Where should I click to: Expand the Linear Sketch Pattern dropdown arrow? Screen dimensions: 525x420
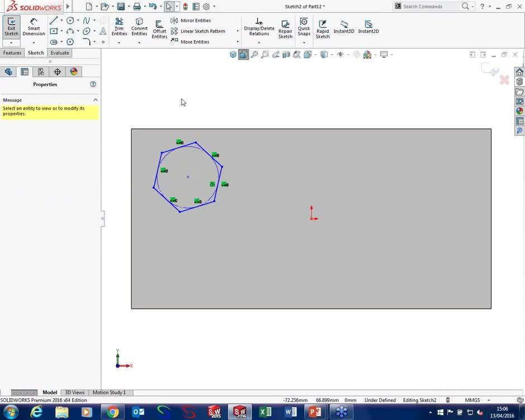tap(237, 31)
